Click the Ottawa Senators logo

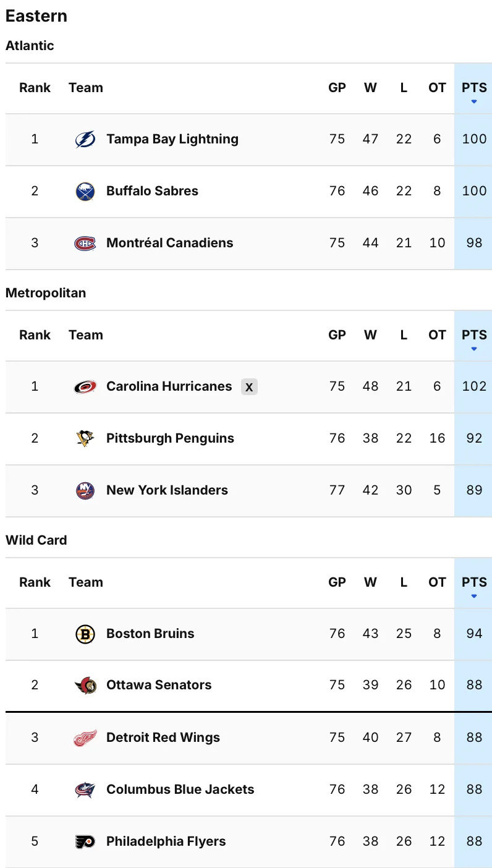point(85,686)
